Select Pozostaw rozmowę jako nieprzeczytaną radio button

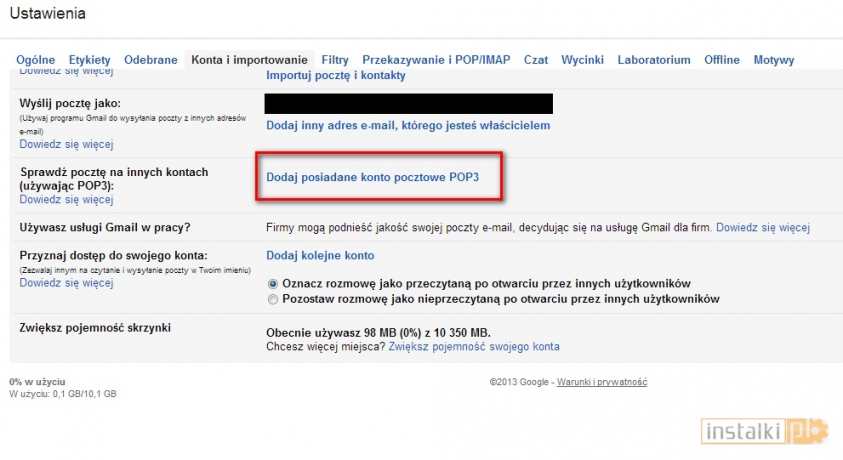click(273, 299)
